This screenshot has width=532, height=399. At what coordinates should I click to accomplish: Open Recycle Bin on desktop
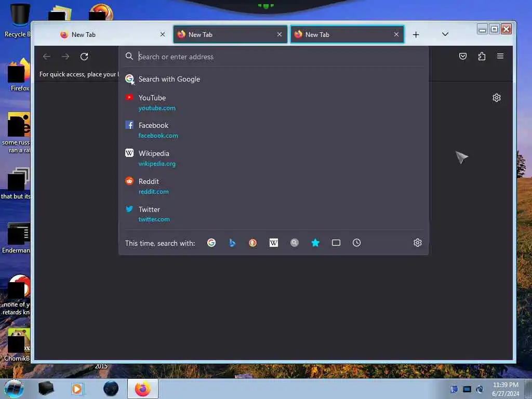click(18, 20)
